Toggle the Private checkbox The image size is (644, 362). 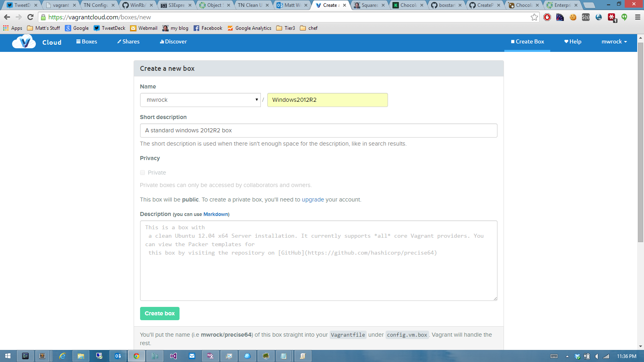coord(142,173)
